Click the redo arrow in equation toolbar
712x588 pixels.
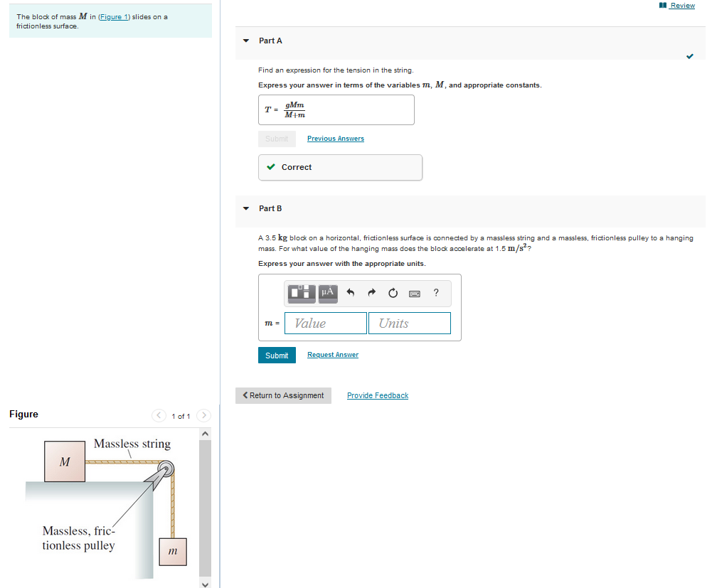click(x=371, y=292)
